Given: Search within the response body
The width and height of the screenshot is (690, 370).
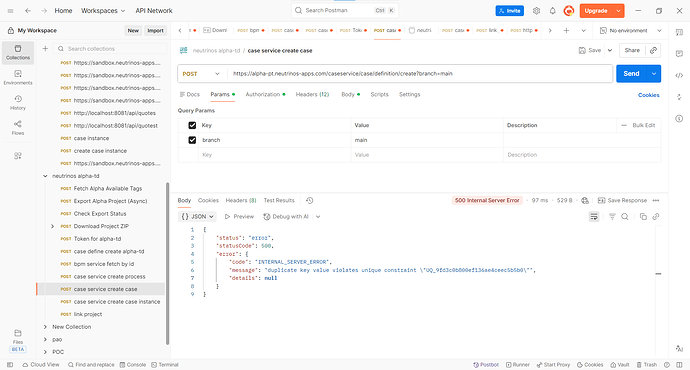Looking at the screenshot, I should click(624, 216).
